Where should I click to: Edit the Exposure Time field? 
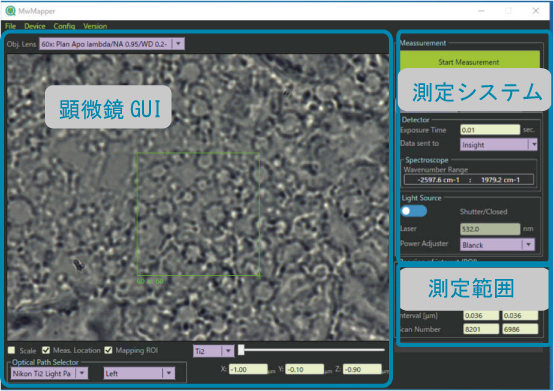tap(490, 130)
